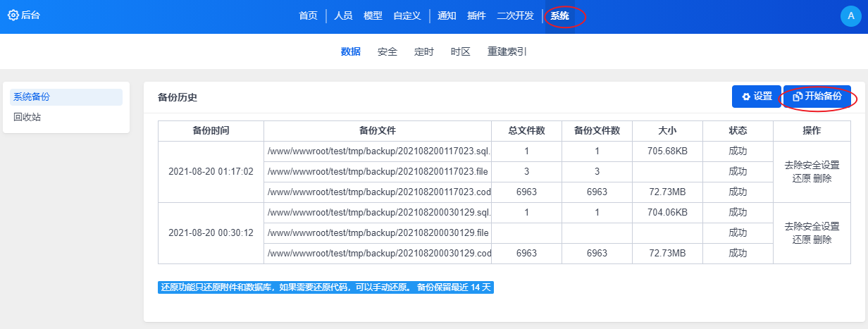The width and height of the screenshot is (868, 329).
Task: Select the 二次开发 menu
Action: [515, 15]
